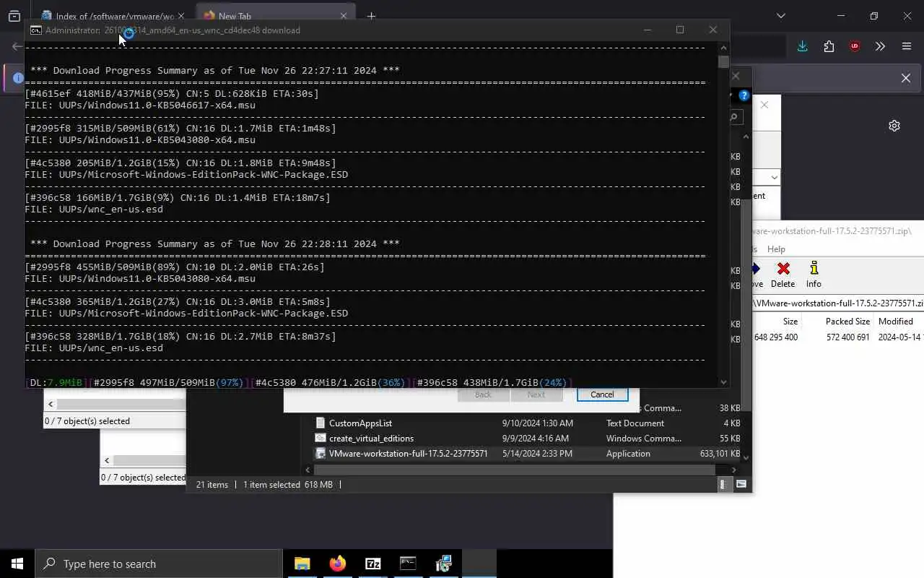Viewport: 924px width, 578px height.
Task: Click the upper 0 / 7 object(s) selected status
Action: (87, 421)
